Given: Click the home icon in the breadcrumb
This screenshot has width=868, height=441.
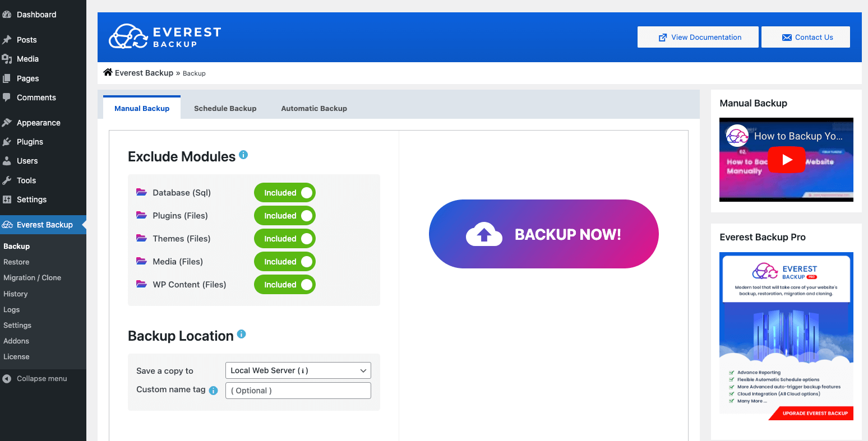Looking at the screenshot, I should [x=108, y=72].
